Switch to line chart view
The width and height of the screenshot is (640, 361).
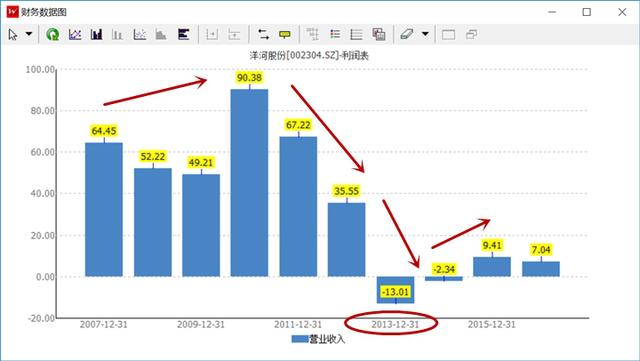click(x=75, y=35)
